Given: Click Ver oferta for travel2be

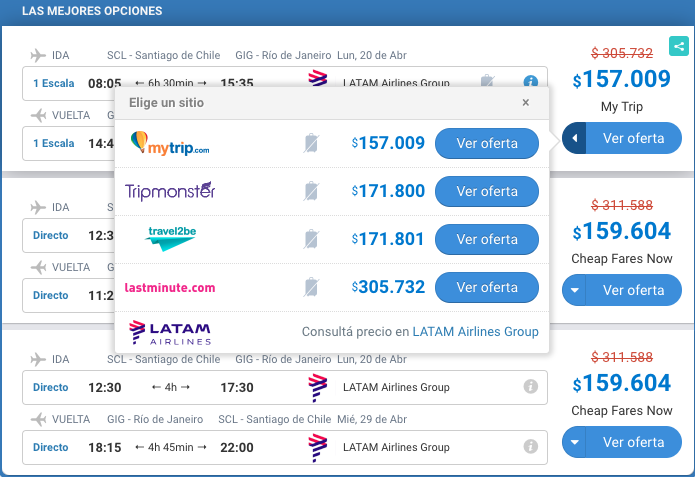Looking at the screenshot, I should pos(487,239).
